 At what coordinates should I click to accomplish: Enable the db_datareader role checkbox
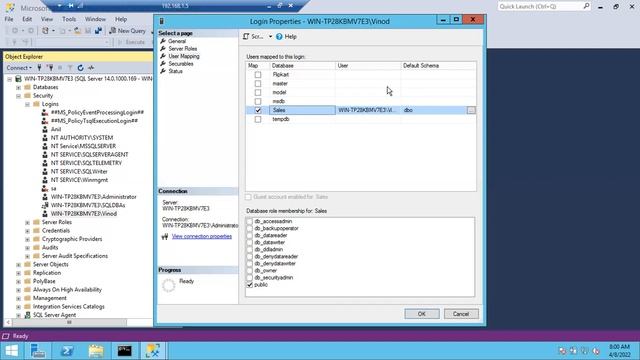[249, 236]
